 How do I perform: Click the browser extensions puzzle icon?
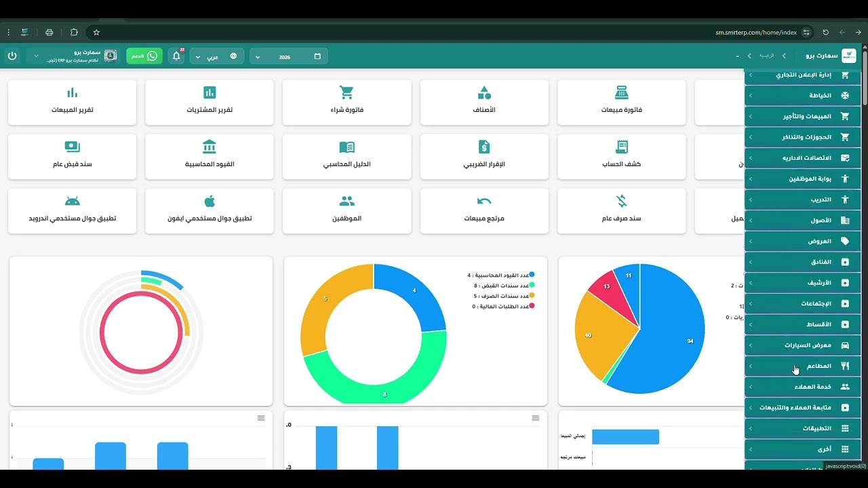(74, 32)
